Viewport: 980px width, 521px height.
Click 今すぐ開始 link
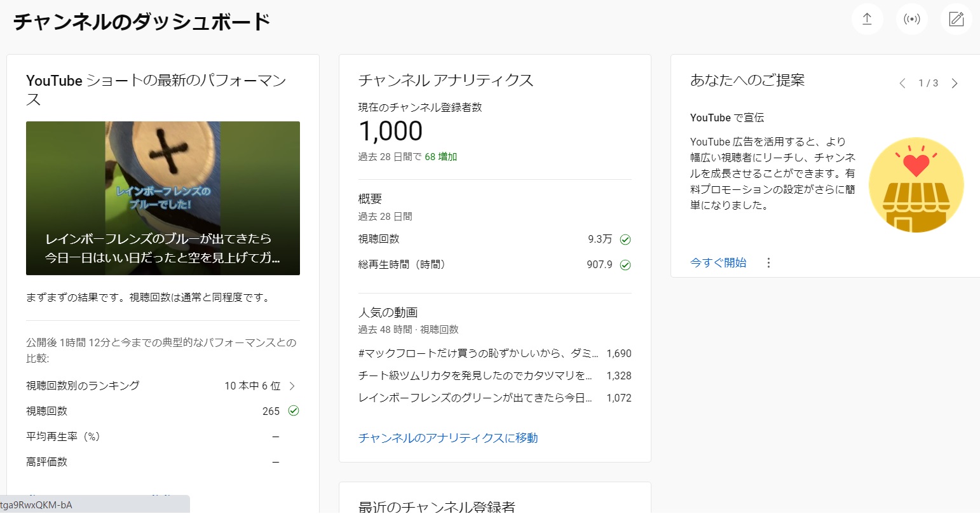pyautogui.click(x=718, y=262)
